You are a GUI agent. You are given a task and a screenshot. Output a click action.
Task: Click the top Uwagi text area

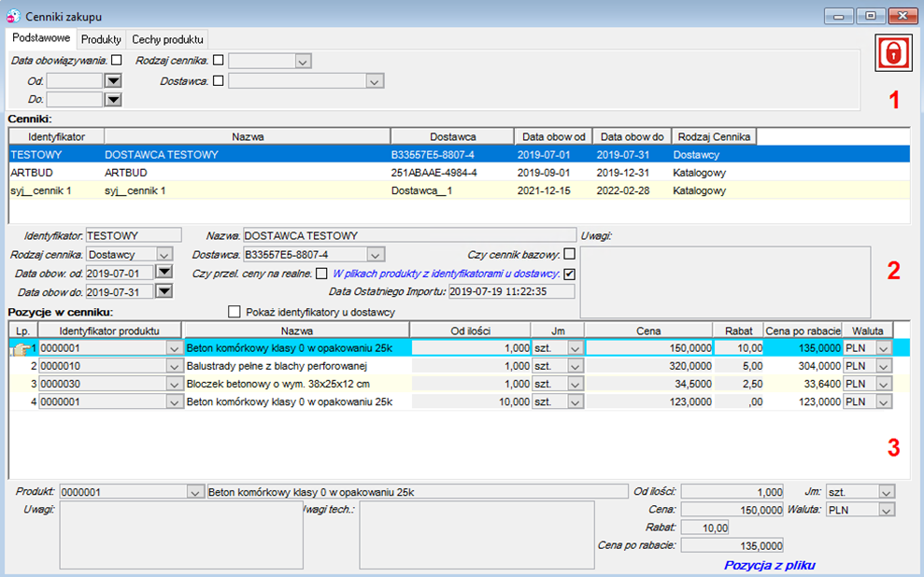(x=725, y=282)
